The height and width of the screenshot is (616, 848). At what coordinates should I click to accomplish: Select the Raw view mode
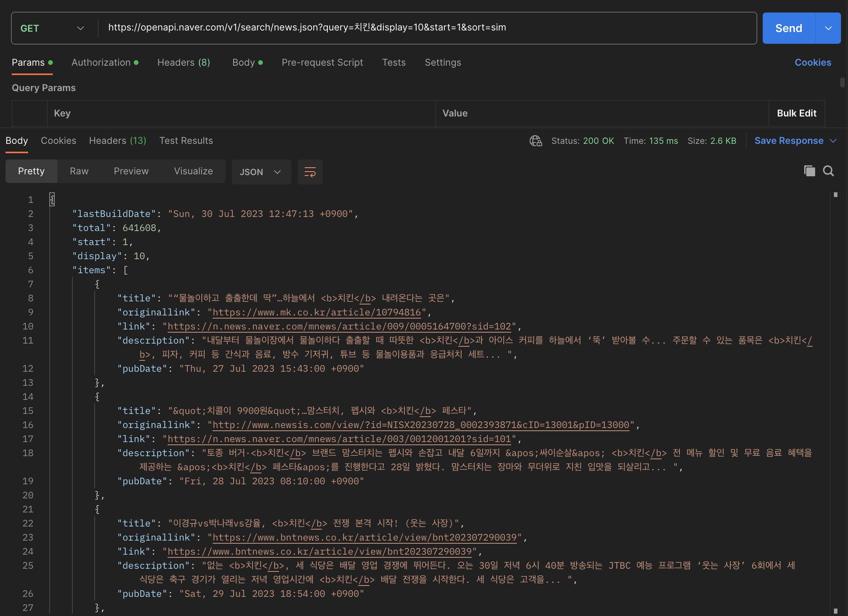click(79, 171)
